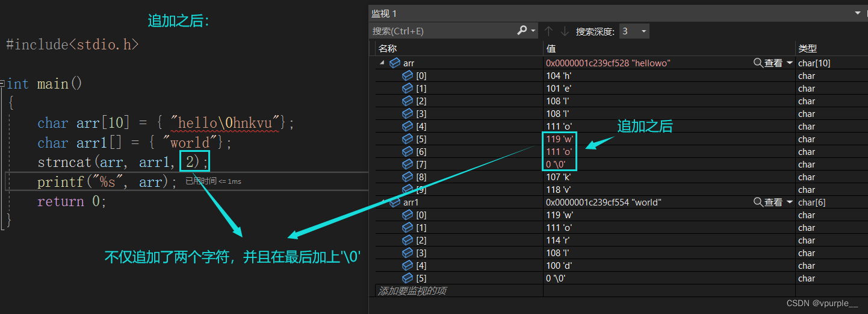Screen dimensions: 868x314
Task: Click the next search result down arrow
Action: [x=565, y=31]
